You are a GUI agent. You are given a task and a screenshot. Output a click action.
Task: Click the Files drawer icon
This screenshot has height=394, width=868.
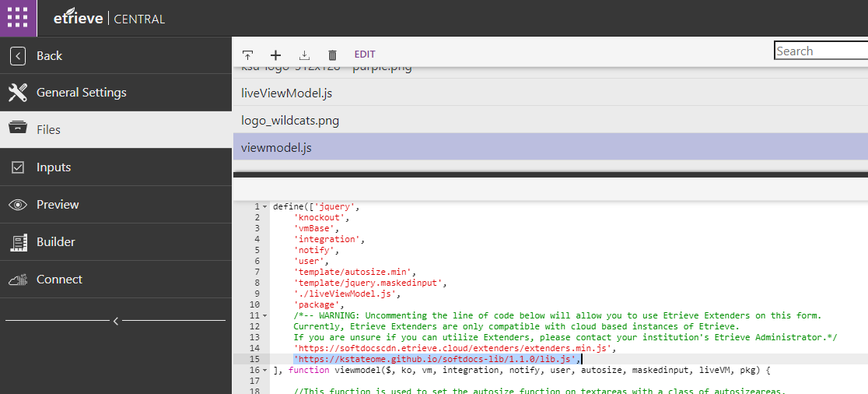tap(18, 128)
